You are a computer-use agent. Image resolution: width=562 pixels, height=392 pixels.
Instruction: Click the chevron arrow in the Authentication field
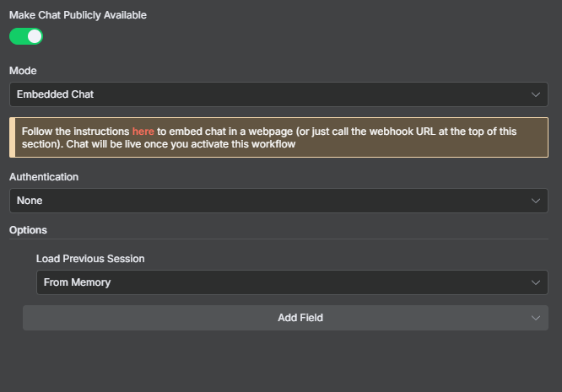(x=536, y=201)
